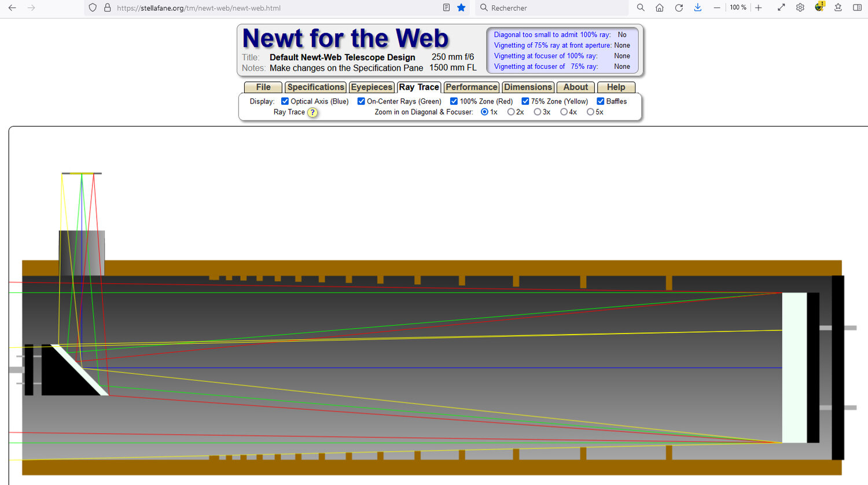Open the settings gear icon

800,8
